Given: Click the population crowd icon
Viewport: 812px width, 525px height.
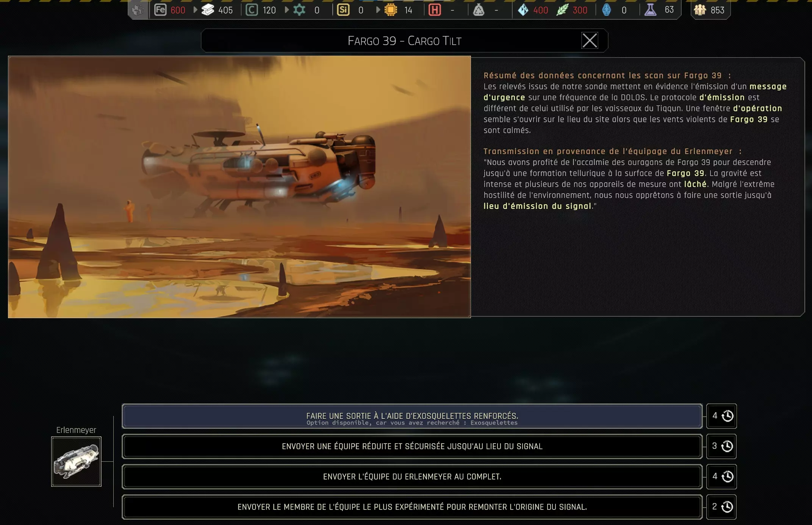Looking at the screenshot, I should 700,10.
